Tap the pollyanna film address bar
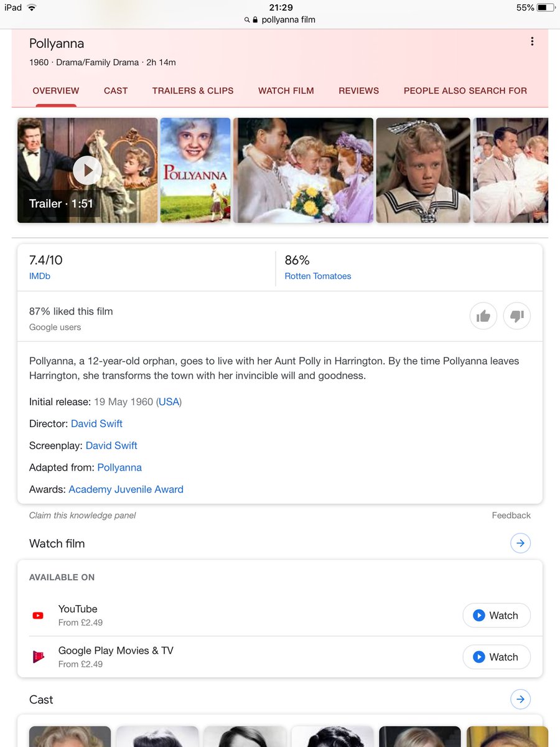This screenshot has height=747, width=560. 288,20
